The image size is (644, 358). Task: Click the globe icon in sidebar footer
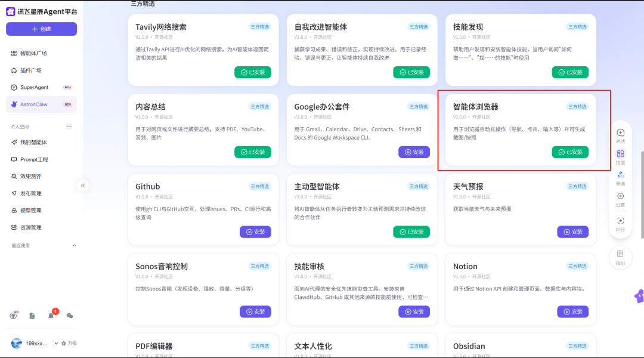coord(14,316)
